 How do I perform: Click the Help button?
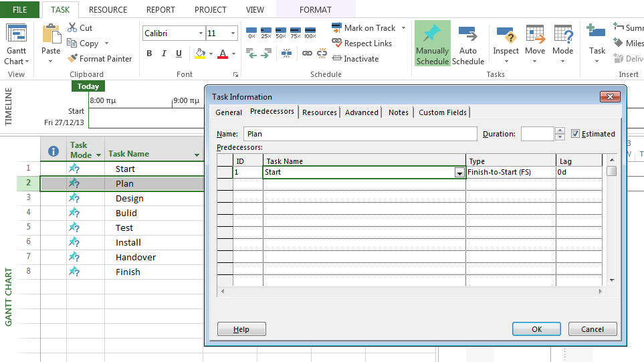coord(241,329)
